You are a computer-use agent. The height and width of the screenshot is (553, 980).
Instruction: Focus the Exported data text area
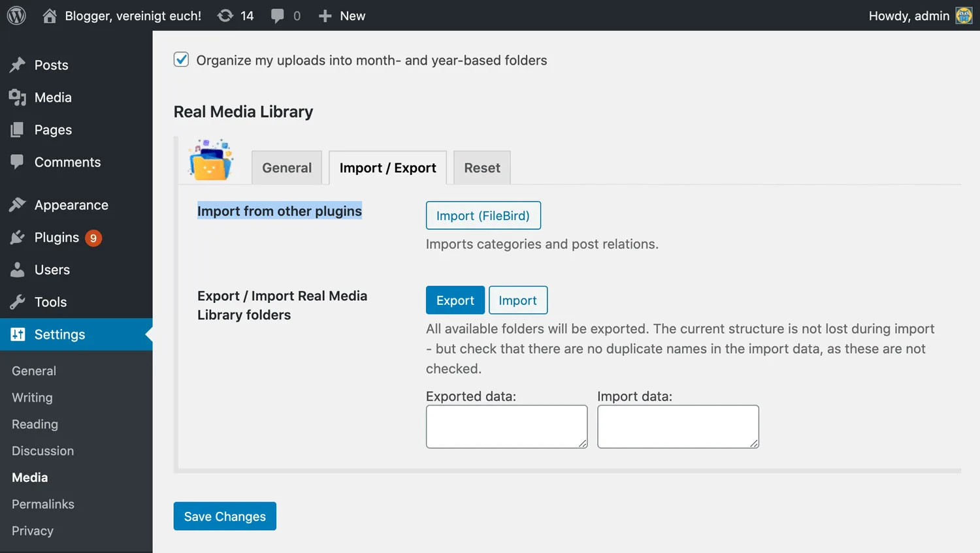pyautogui.click(x=506, y=426)
